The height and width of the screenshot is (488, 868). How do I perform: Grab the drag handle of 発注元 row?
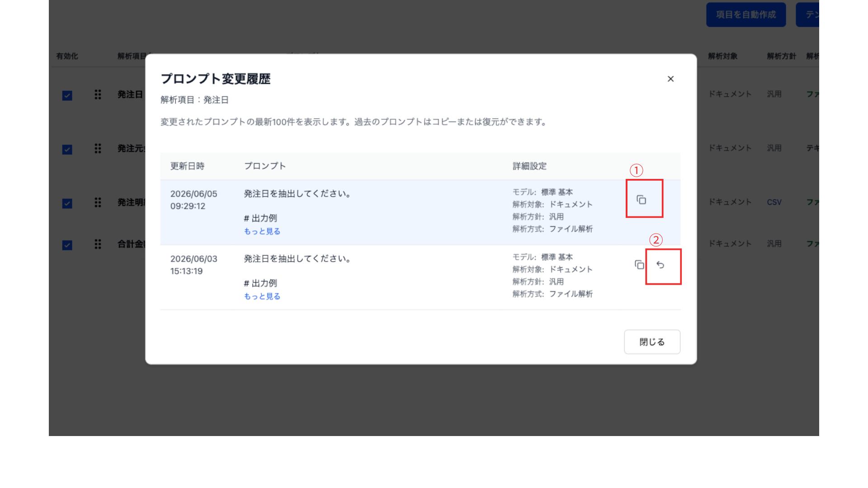tap(98, 149)
